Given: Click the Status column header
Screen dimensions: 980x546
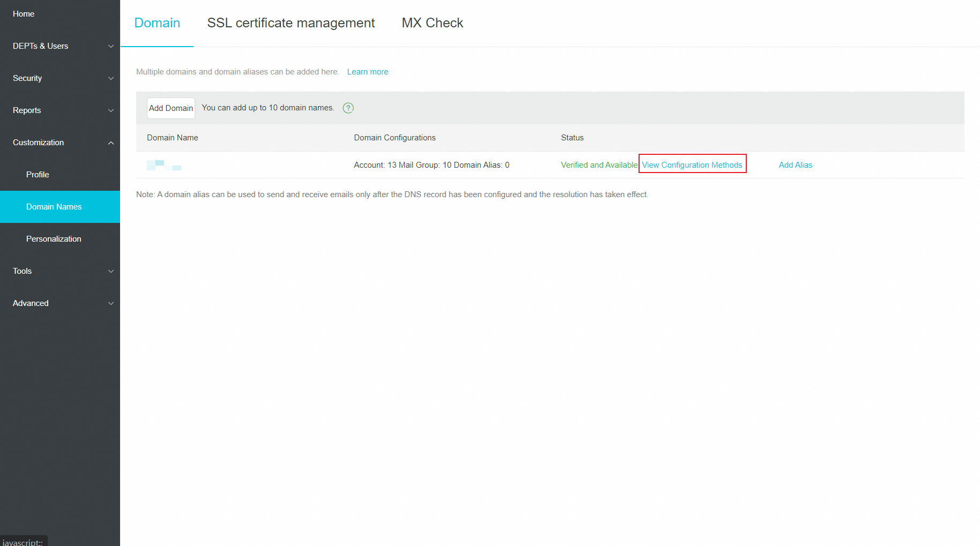Looking at the screenshot, I should coord(572,138).
